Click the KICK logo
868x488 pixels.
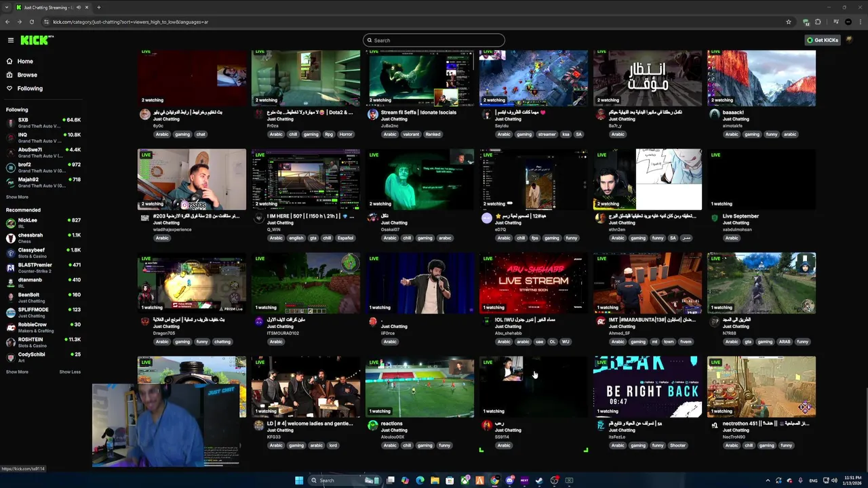pyautogui.click(x=36, y=40)
